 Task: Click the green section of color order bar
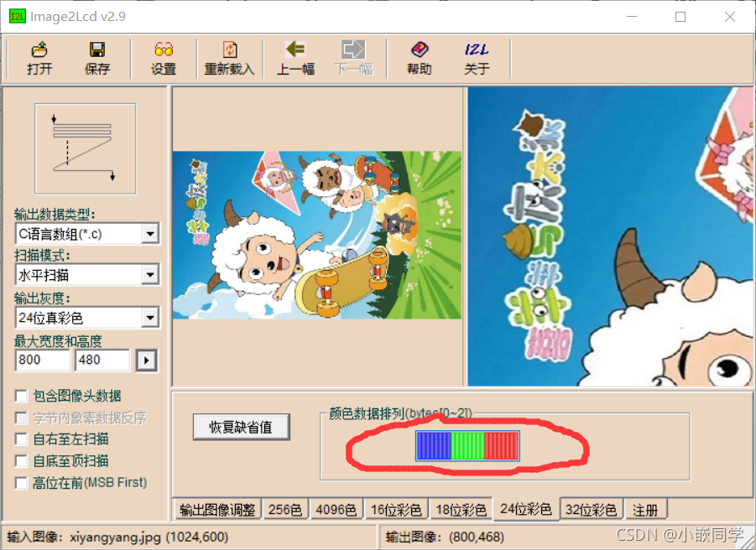467,445
